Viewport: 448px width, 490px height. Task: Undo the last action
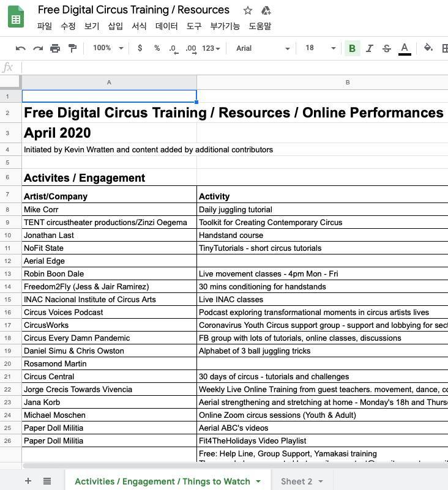21,48
